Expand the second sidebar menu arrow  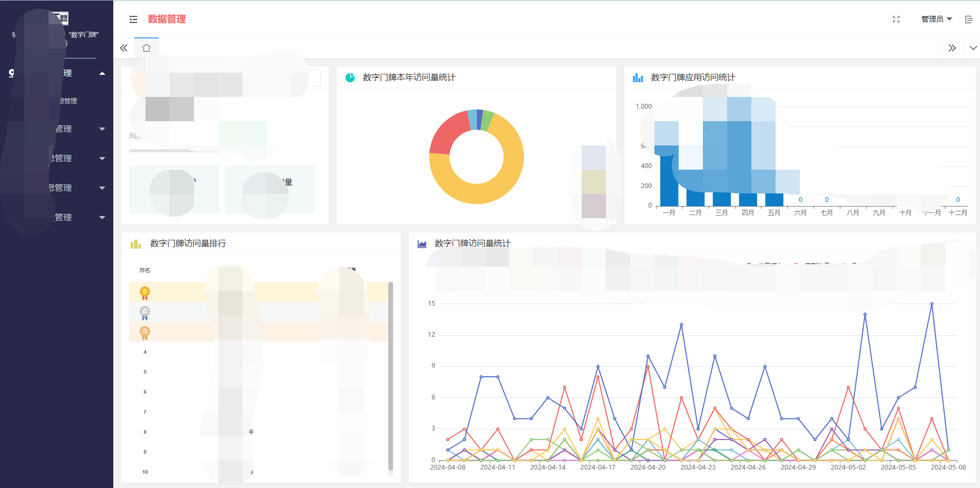pos(102,129)
